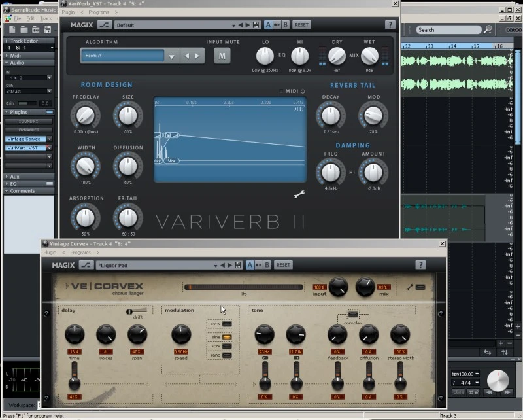This screenshot has height=420, width=523.
Task: Open the StMast output dropdown
Action: (x=50, y=91)
